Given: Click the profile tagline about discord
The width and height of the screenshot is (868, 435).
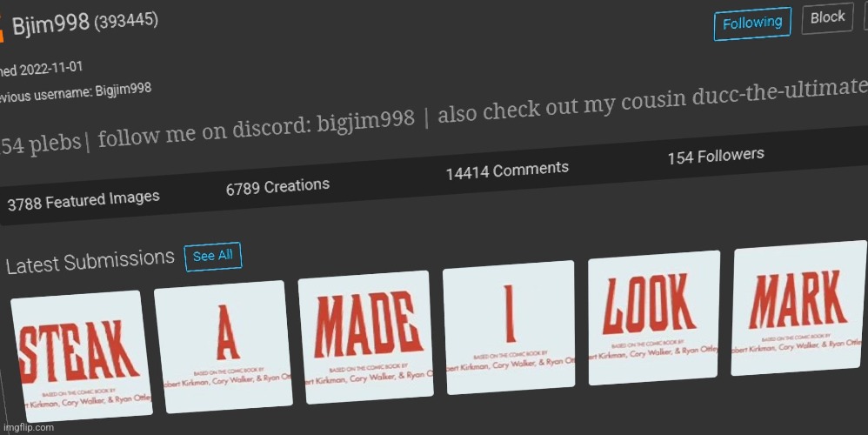Looking at the screenshot, I should 434,116.
